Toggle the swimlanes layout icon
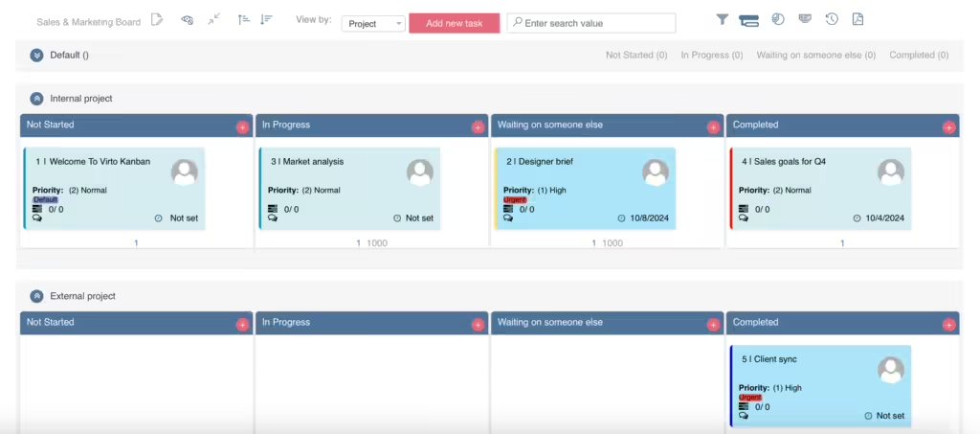The height and width of the screenshot is (434, 980). (x=748, y=20)
